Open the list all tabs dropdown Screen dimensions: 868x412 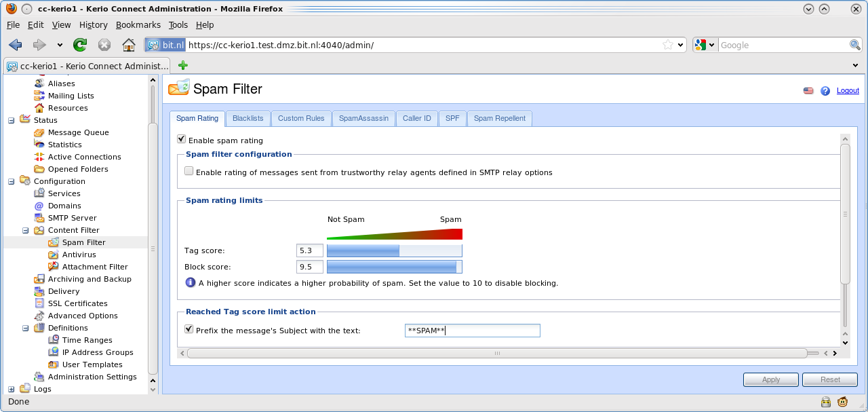point(855,65)
